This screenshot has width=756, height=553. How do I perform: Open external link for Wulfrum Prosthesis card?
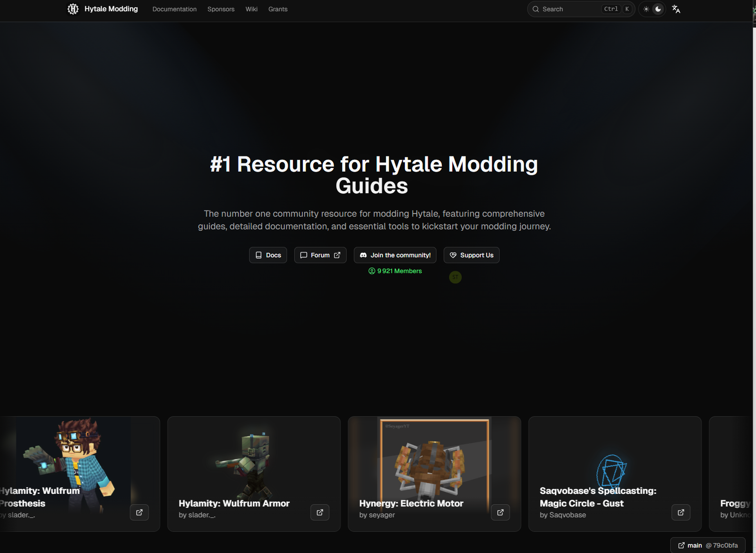click(x=139, y=512)
